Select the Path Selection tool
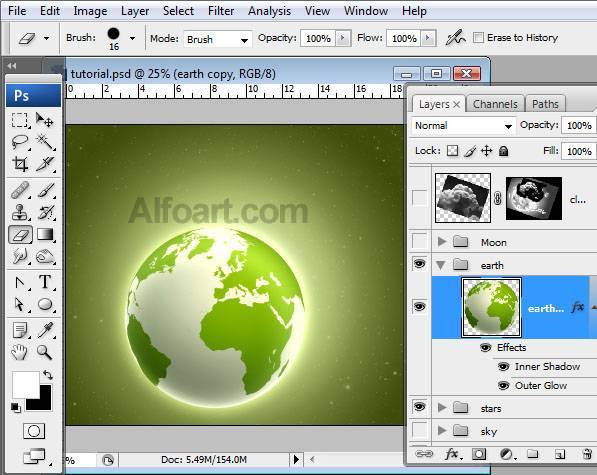597x475 pixels. tap(20, 304)
